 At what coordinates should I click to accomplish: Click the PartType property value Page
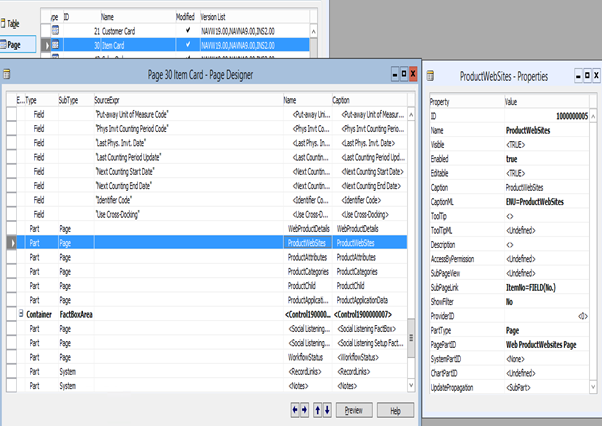(546, 330)
